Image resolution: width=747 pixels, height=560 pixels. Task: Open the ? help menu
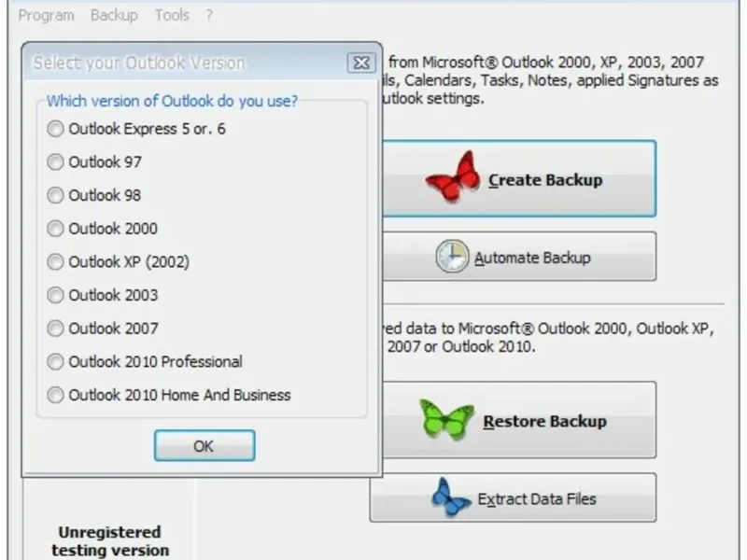(x=209, y=15)
